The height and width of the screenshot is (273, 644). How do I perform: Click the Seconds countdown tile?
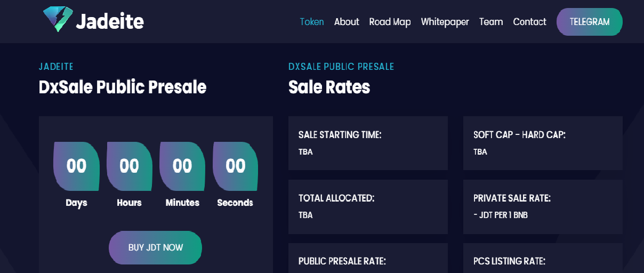click(235, 166)
